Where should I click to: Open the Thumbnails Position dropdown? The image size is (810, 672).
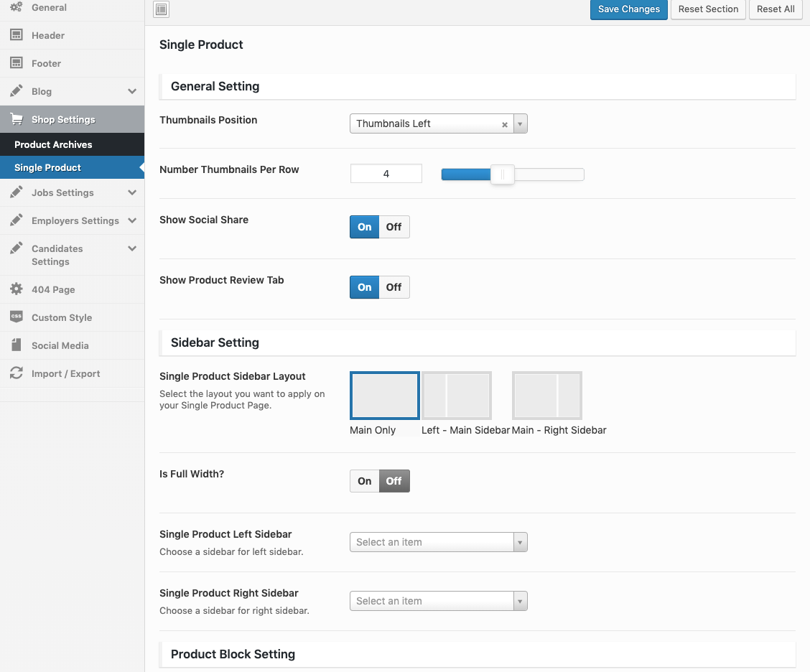click(438, 123)
